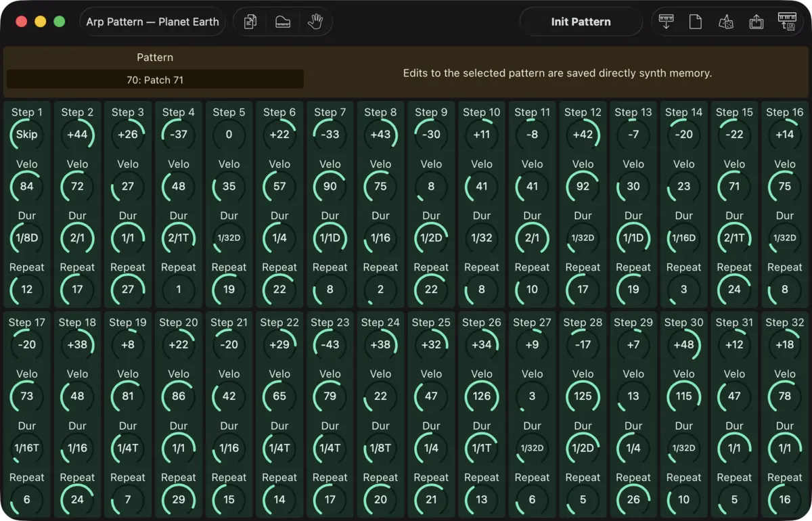
Task: Click Step 32 Repeat knob showing 16
Action: tap(785, 500)
